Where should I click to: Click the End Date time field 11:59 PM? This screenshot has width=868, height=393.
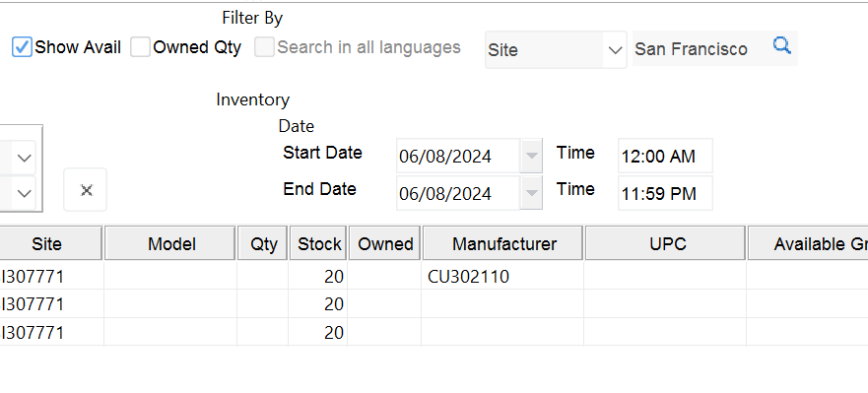(665, 193)
